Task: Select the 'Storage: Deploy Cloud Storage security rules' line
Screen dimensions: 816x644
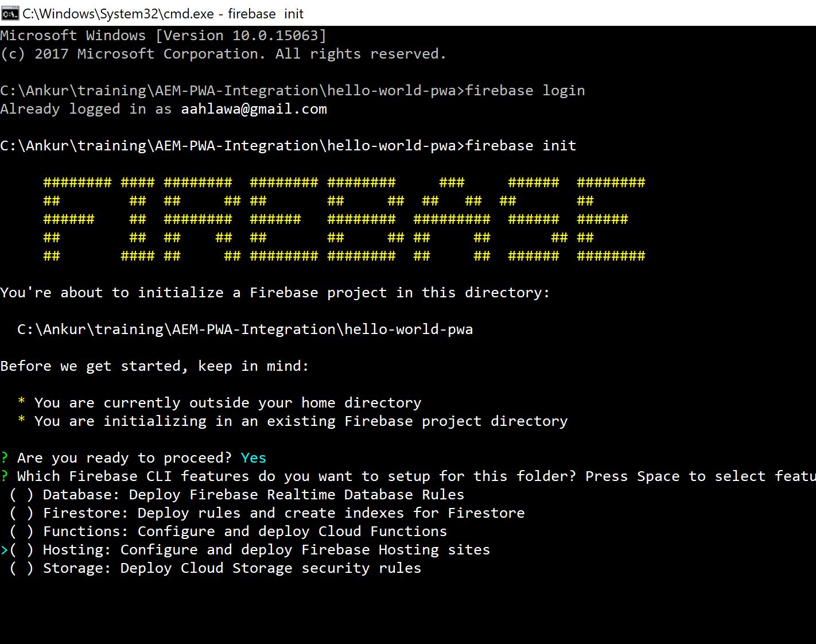Action: (x=232, y=568)
